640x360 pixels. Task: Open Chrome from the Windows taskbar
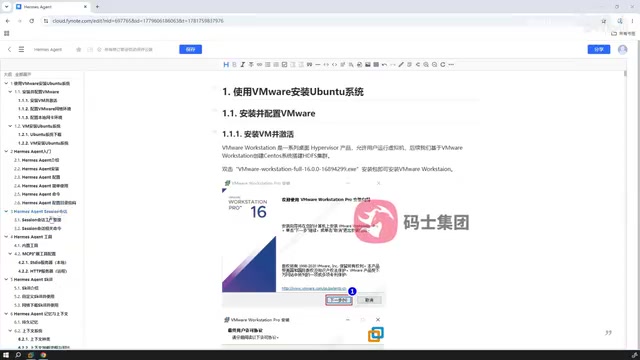(x=43, y=355)
